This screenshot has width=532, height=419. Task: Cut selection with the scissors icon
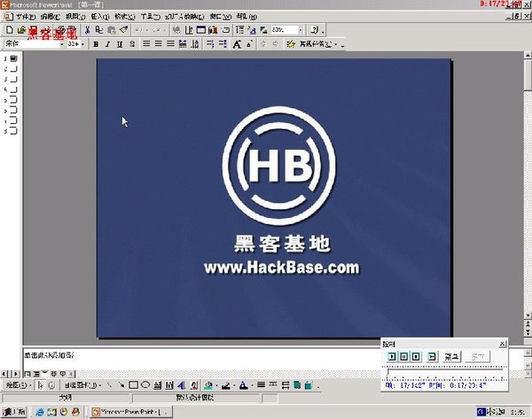point(87,30)
